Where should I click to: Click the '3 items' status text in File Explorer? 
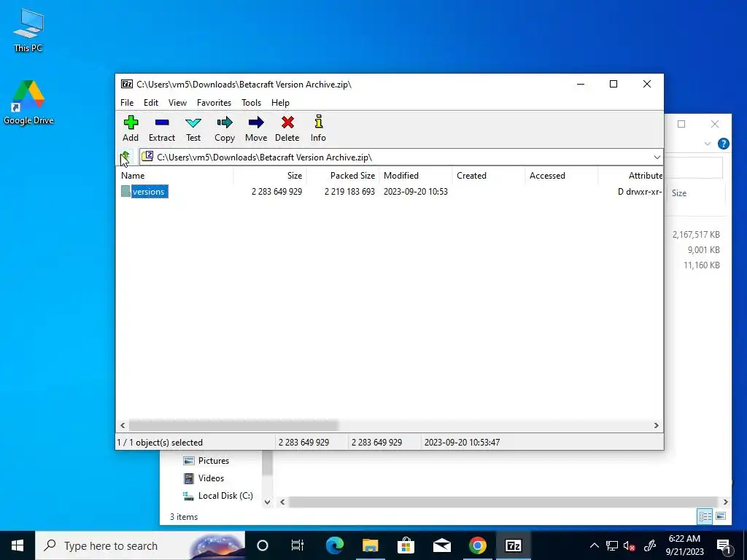(184, 517)
